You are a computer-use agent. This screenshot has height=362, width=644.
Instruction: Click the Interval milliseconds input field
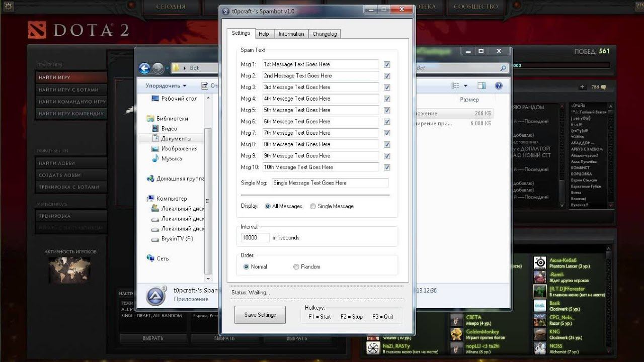point(255,237)
